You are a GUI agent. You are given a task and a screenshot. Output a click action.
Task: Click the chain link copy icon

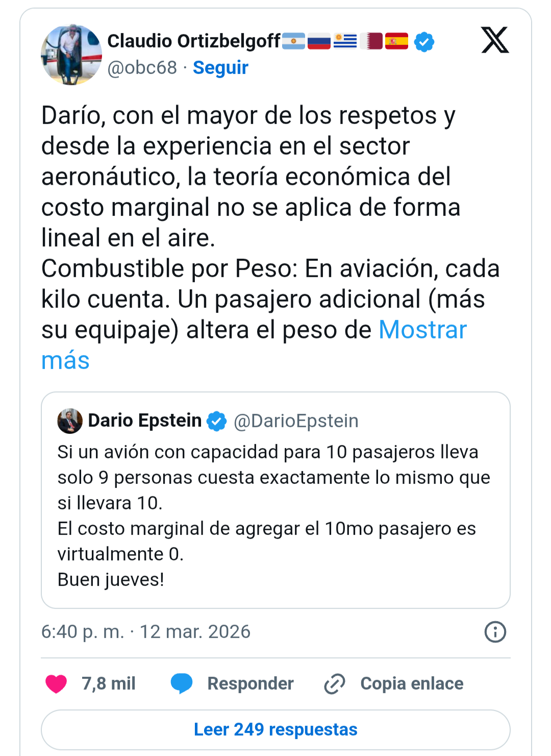pos(335,684)
